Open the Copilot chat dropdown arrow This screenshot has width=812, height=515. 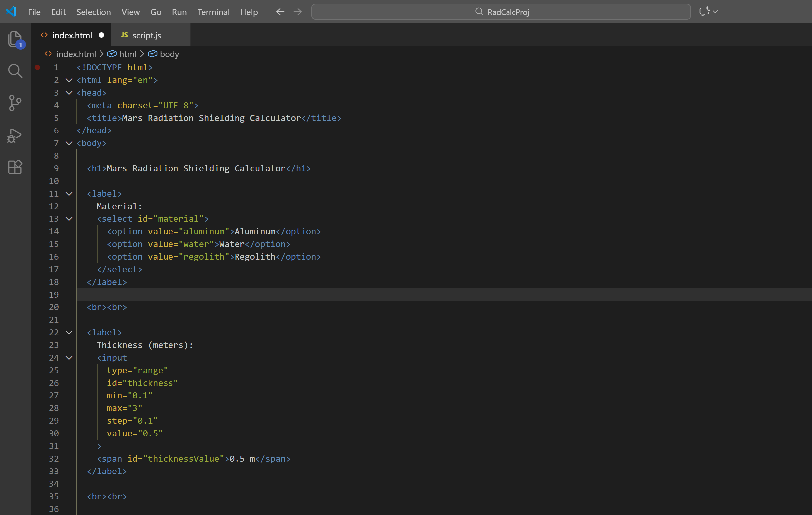click(715, 12)
